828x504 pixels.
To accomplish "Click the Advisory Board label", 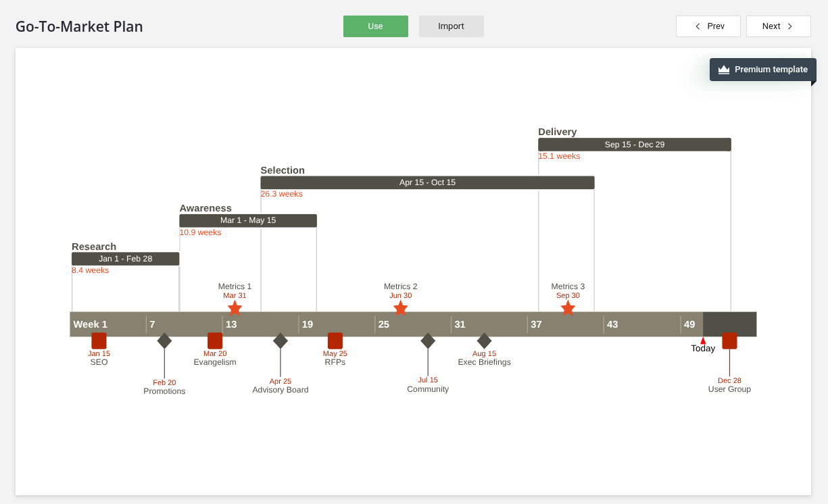I will [281, 390].
